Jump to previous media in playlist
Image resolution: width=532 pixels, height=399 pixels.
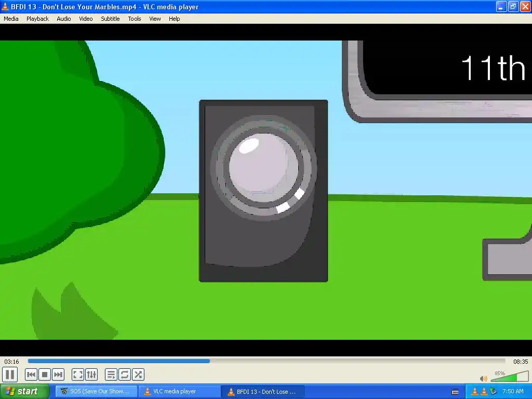pos(31,375)
